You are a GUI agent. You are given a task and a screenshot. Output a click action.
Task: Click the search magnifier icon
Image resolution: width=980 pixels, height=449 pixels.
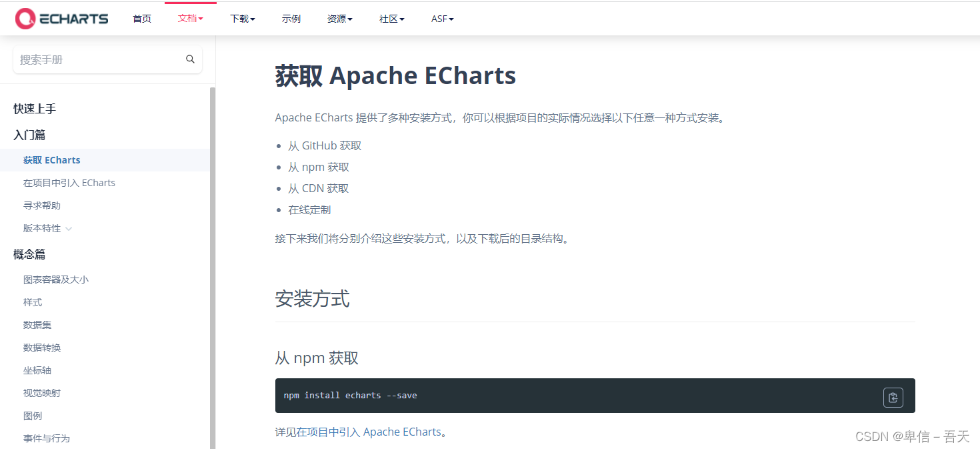190,59
